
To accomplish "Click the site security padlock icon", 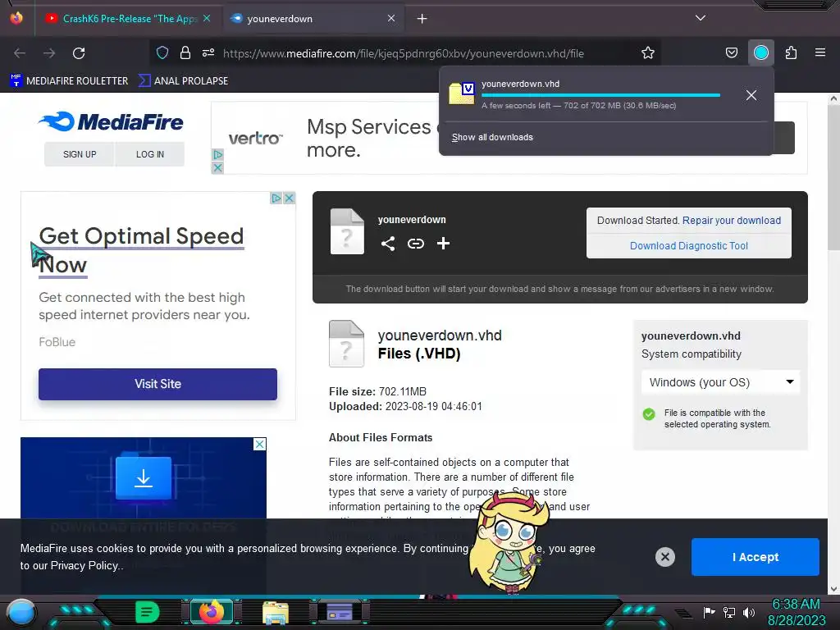I will (x=185, y=52).
